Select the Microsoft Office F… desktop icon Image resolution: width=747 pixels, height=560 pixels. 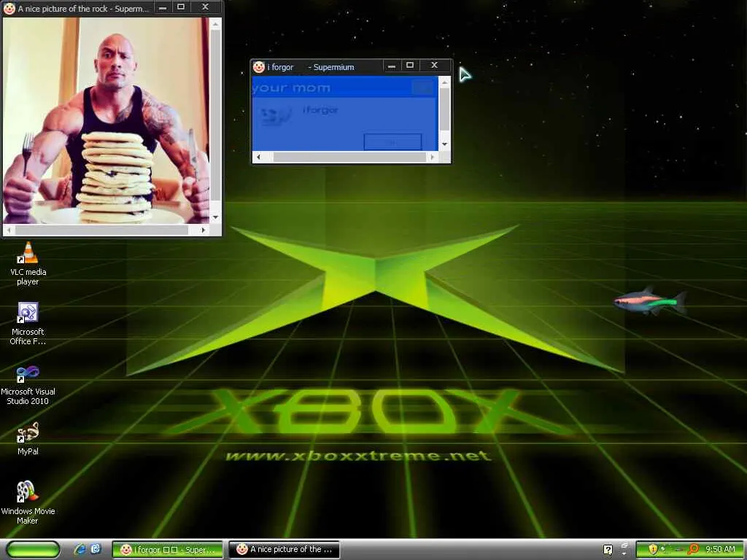[28, 323]
